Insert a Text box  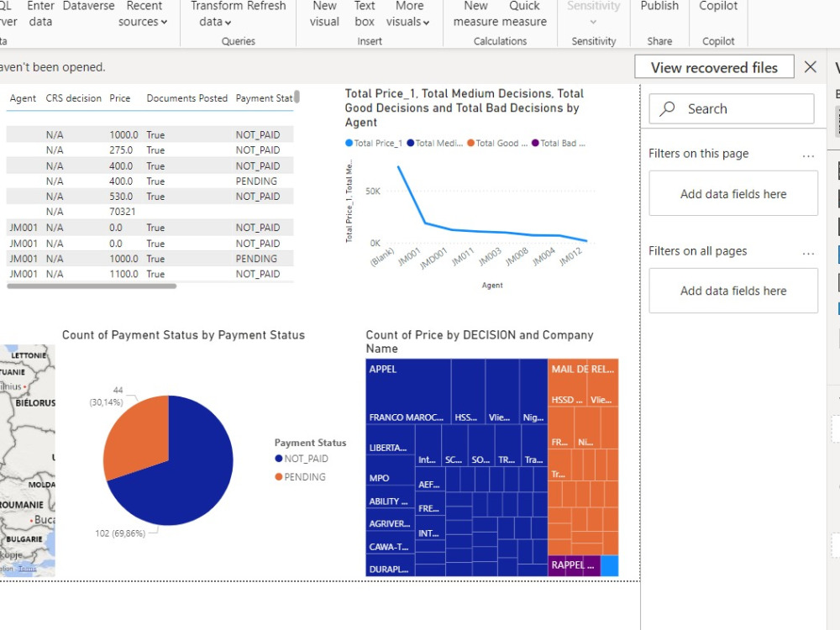365,14
